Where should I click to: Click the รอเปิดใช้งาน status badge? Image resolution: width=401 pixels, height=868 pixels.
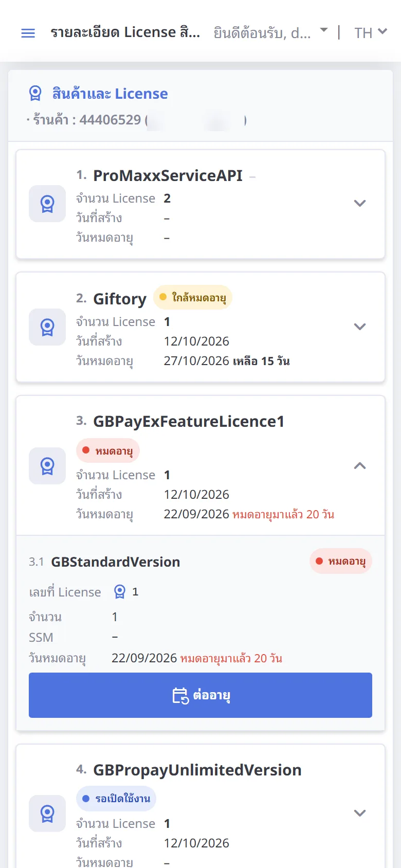pyautogui.click(x=116, y=798)
